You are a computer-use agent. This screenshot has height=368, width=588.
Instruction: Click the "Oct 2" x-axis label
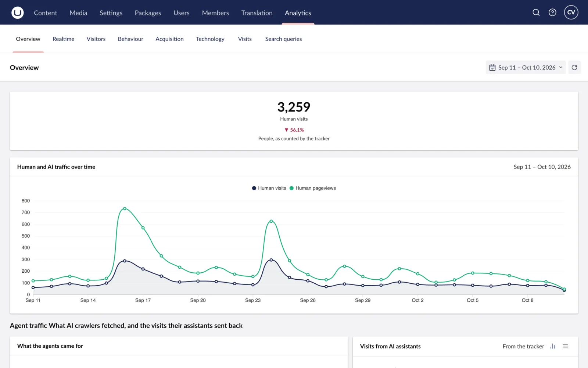417,300
